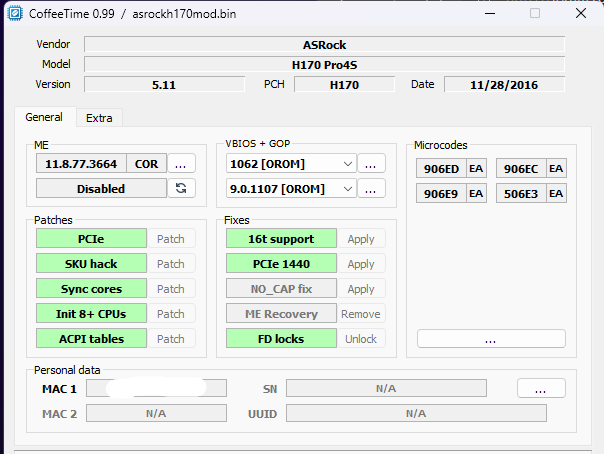Click ellipsis button next to GOP dropdown
The width and height of the screenshot is (604, 454).
click(x=371, y=188)
